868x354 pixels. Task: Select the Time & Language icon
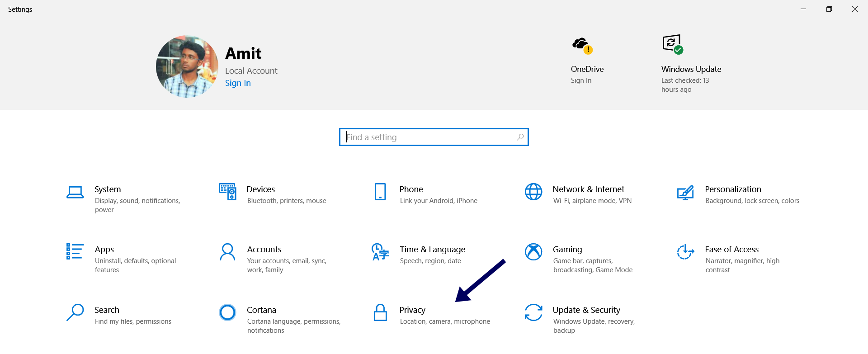click(380, 252)
